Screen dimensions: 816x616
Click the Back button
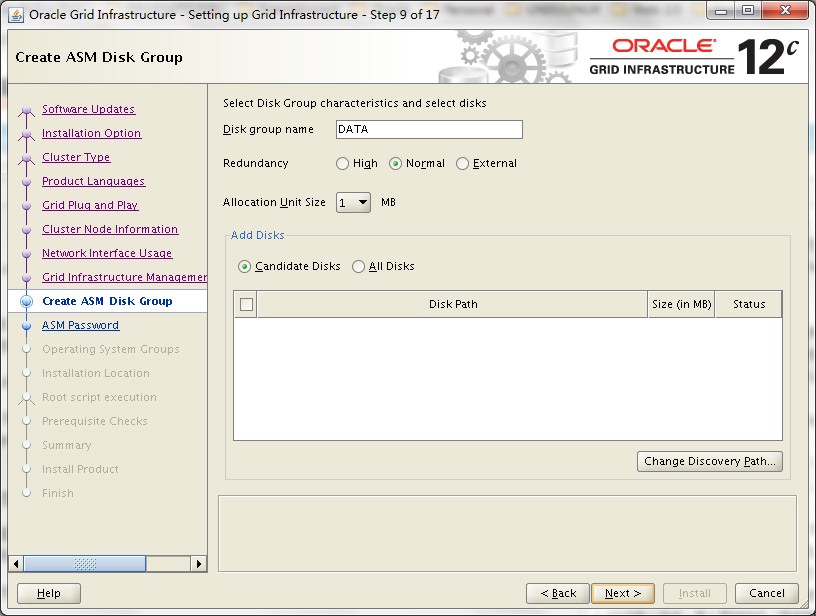point(558,593)
